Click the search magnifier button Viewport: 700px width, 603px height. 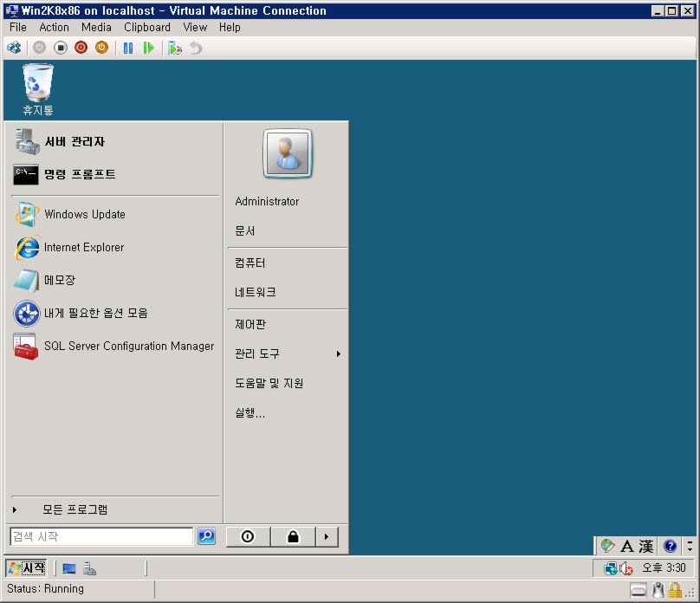point(206,536)
